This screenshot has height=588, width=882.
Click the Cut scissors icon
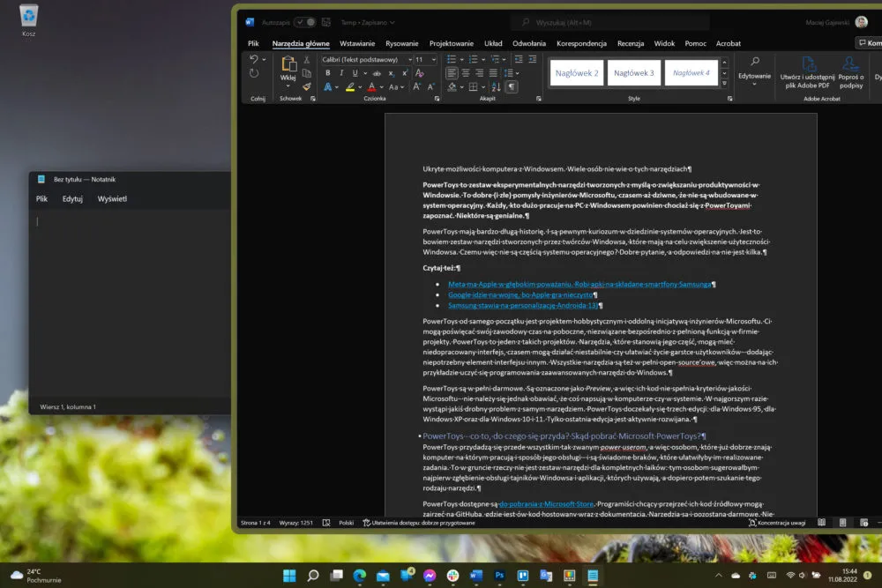tap(307, 60)
